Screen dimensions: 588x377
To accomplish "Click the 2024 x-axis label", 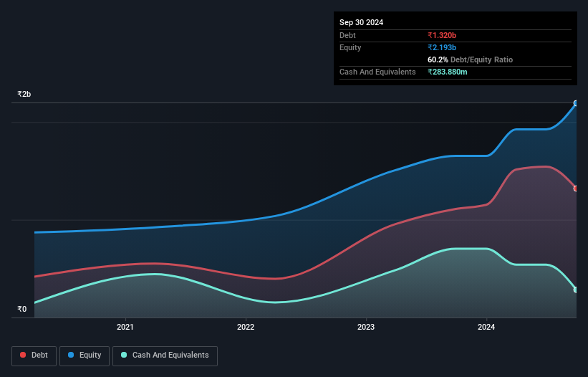I will point(486,327).
